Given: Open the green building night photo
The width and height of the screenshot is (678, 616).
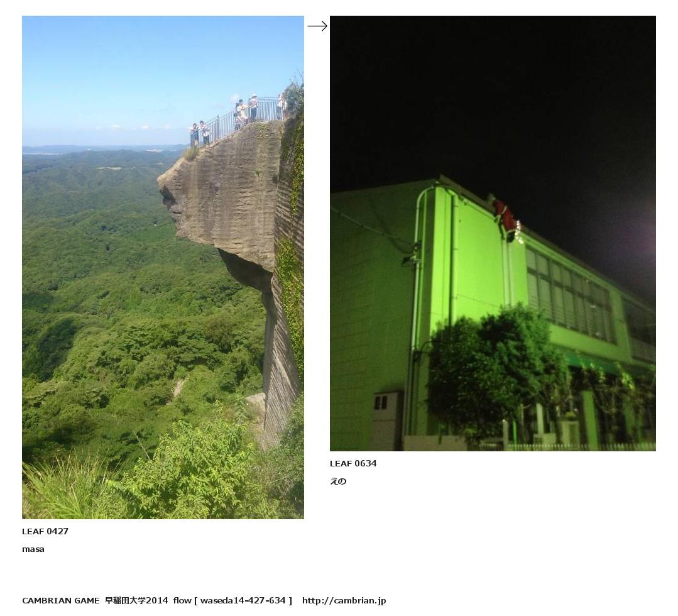Looking at the screenshot, I should [x=493, y=234].
